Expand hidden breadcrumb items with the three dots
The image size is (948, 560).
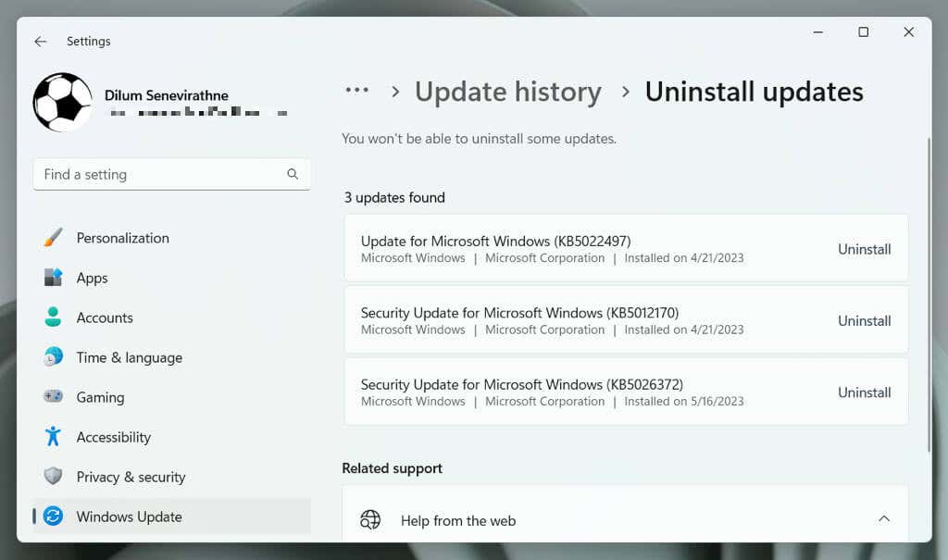pyautogui.click(x=357, y=91)
